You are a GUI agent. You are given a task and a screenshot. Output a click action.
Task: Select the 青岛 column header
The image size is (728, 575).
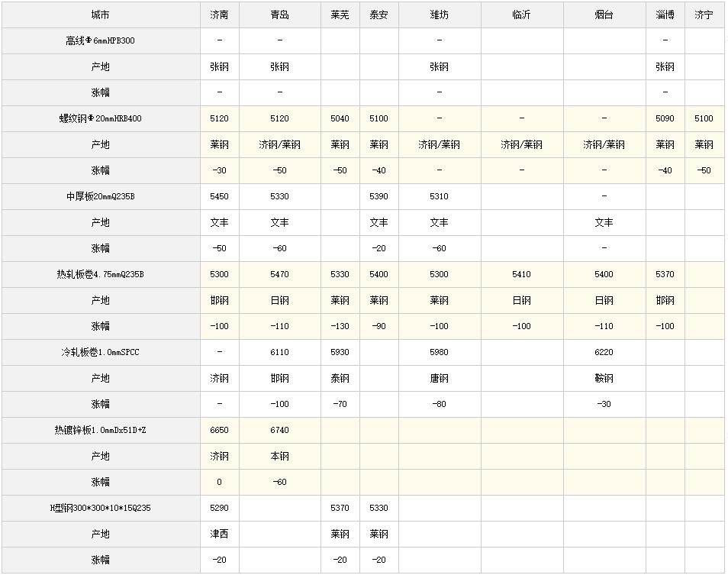280,15
